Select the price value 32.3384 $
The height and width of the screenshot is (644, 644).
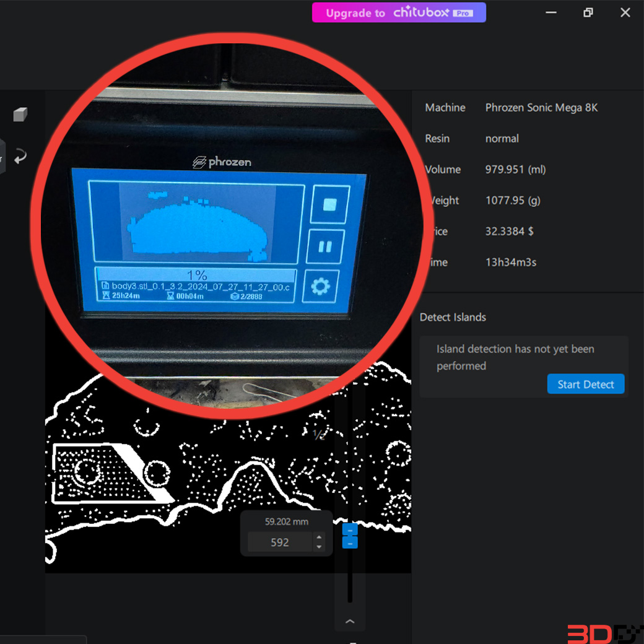509,231
